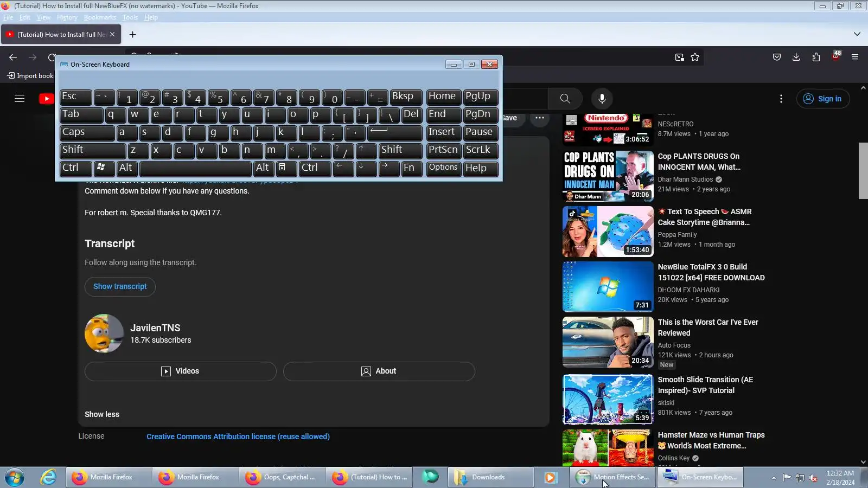Click keyboard Help key

point(481,168)
